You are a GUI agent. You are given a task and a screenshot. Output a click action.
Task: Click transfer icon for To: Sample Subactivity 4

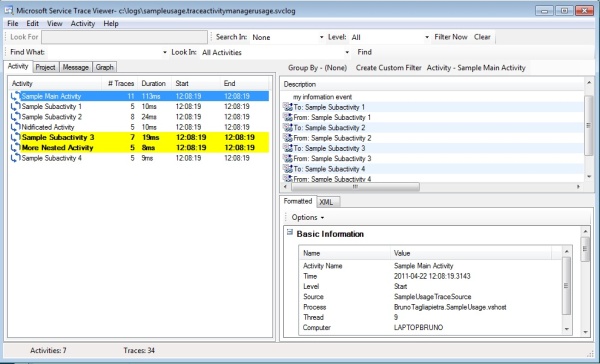tap(287, 169)
